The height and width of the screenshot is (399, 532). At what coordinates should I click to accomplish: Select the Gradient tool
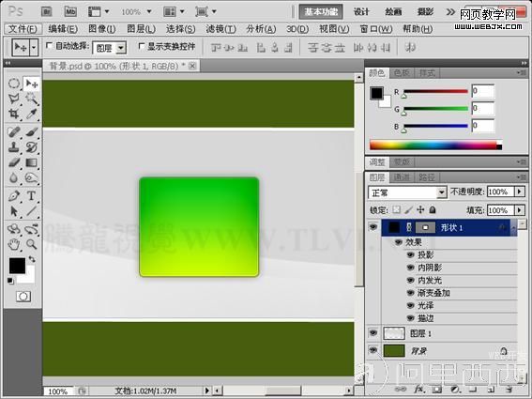(31, 163)
